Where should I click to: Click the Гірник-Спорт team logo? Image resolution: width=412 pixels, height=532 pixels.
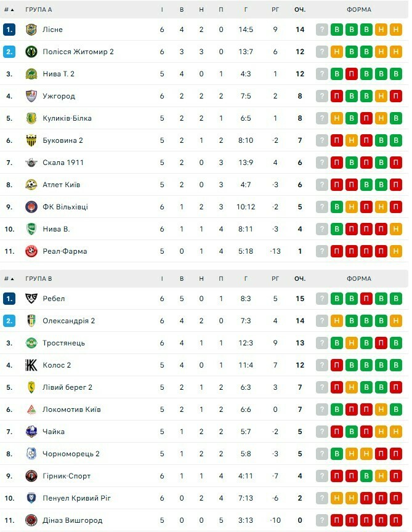(31, 476)
